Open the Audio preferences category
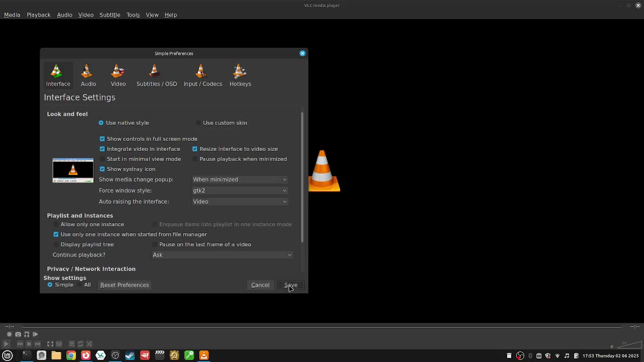Image resolution: width=644 pixels, height=362 pixels. [88, 75]
